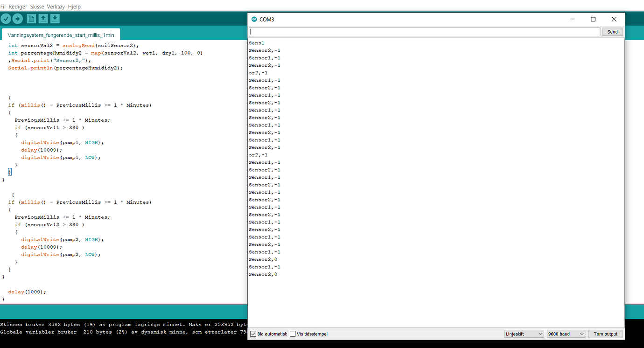The width and height of the screenshot is (644, 348).
Task: Save the sketch with the toolbar icon
Action: (x=55, y=19)
